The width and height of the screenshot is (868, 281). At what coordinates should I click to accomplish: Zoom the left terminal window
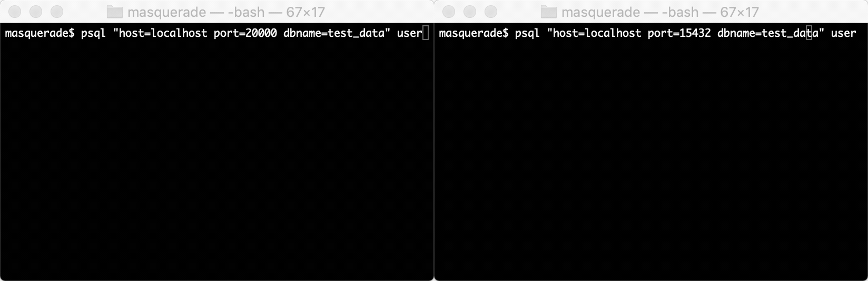57,12
